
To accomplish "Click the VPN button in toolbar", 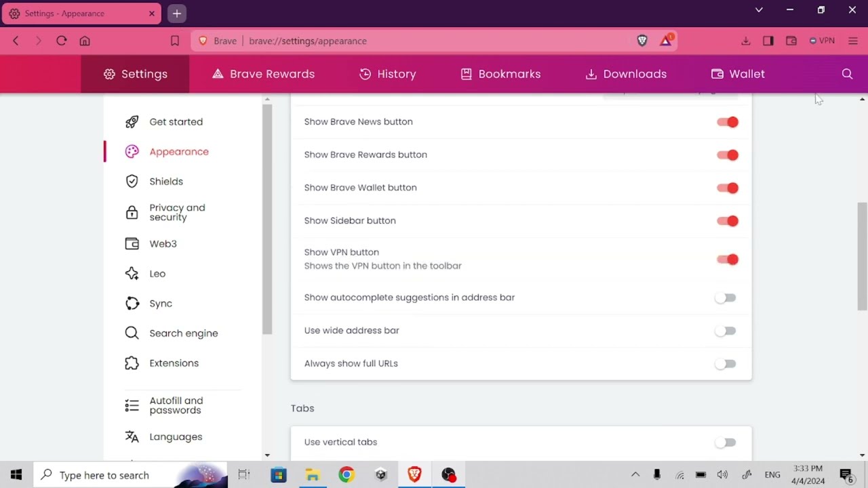I will [x=822, y=41].
